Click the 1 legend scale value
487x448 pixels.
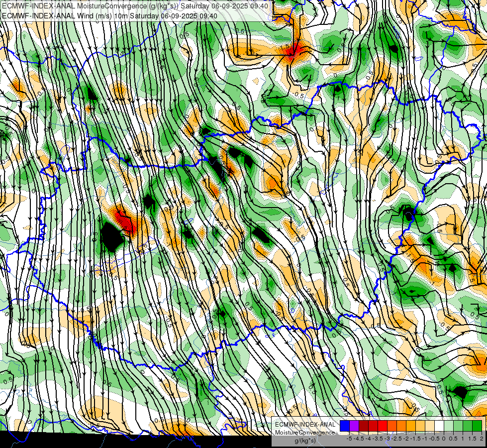tap(463, 439)
